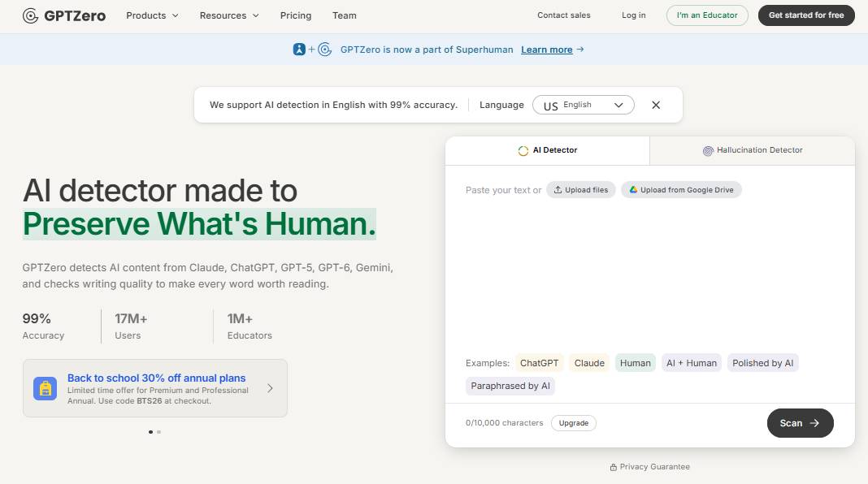Follow the Learn more link

pos(546,50)
